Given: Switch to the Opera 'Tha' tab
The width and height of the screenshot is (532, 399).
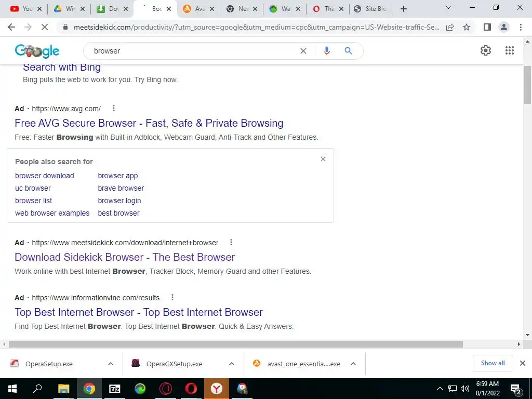Looking at the screenshot, I should point(323,9).
